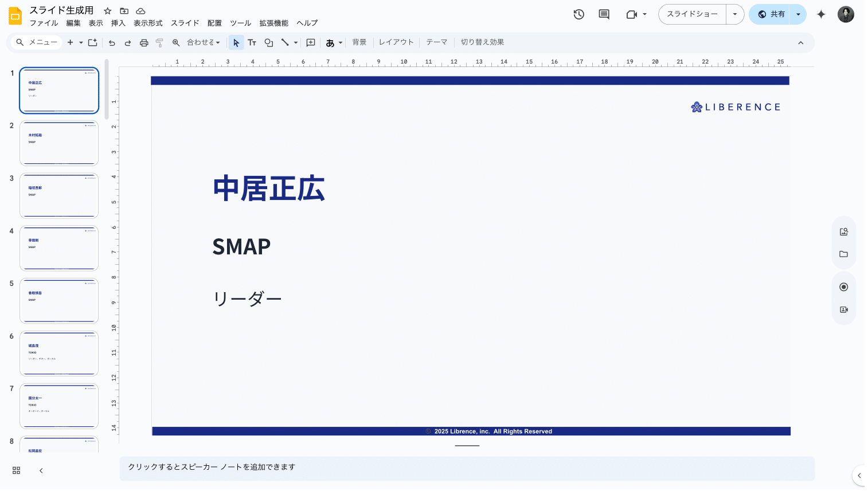Select slide 6 thumbnail with TOKIO
The image size is (868, 491).
pos(59,353)
